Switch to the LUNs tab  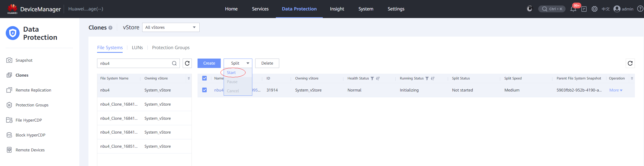(x=137, y=48)
